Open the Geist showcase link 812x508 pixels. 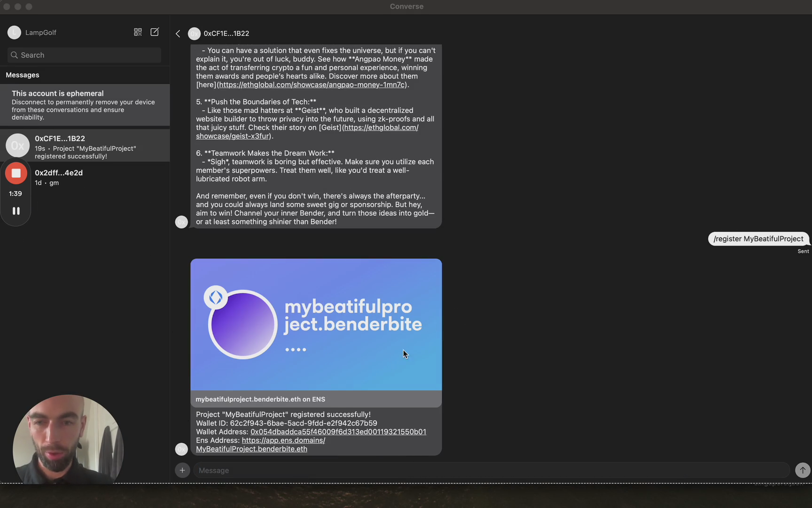pos(307,132)
